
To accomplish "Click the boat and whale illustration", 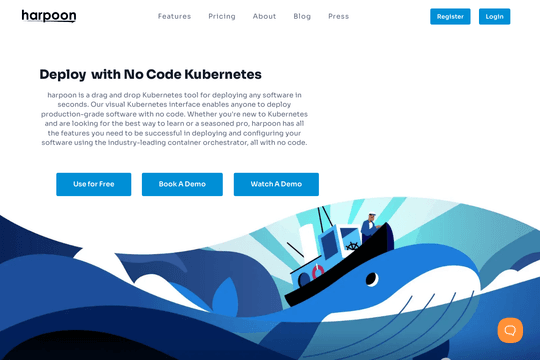I will coord(270,278).
